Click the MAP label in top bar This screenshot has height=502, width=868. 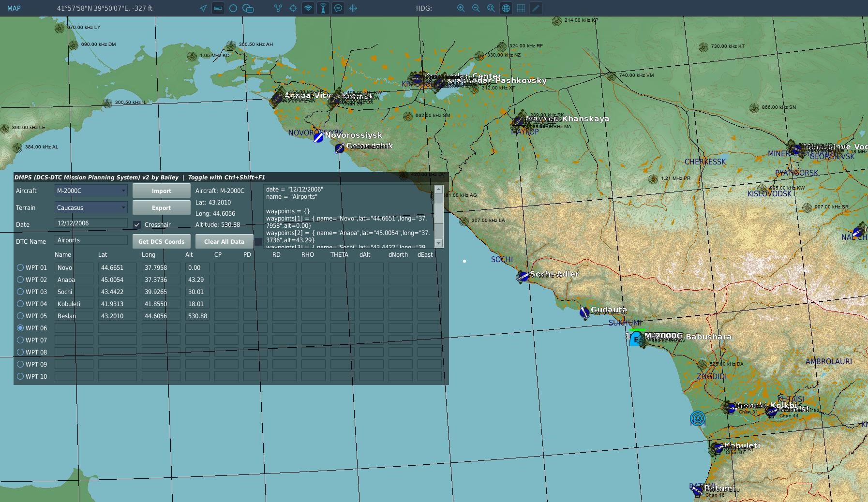tap(14, 8)
